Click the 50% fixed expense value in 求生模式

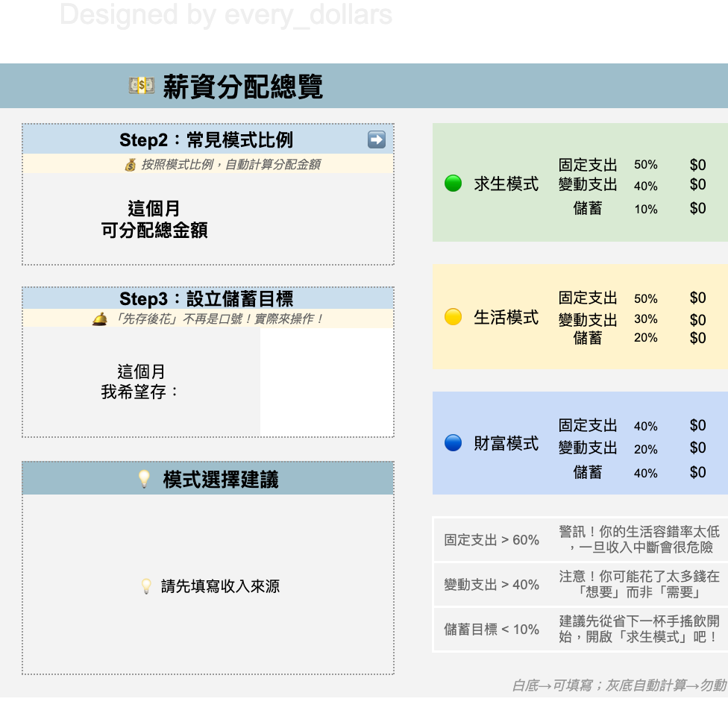(645, 165)
